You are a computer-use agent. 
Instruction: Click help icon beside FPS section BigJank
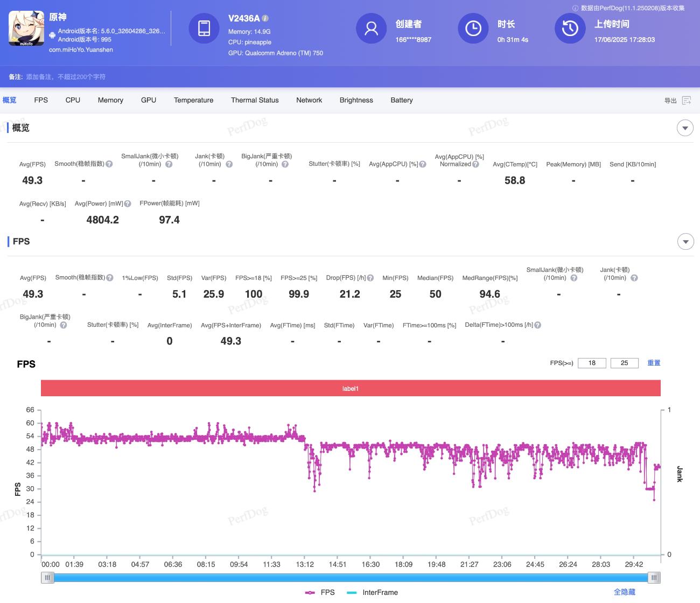[64, 325]
